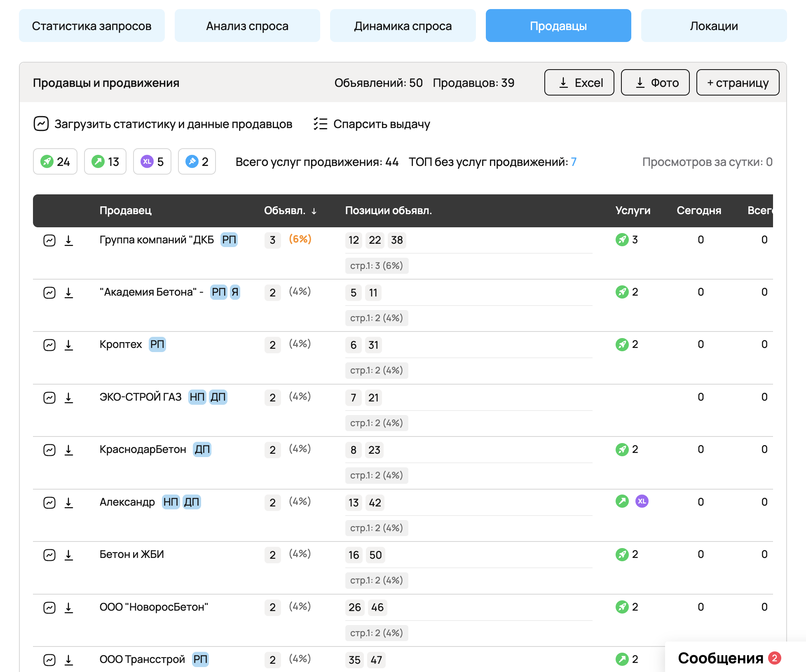Load statistics icon for КраснодарБетон
The image size is (806, 672).
point(49,450)
